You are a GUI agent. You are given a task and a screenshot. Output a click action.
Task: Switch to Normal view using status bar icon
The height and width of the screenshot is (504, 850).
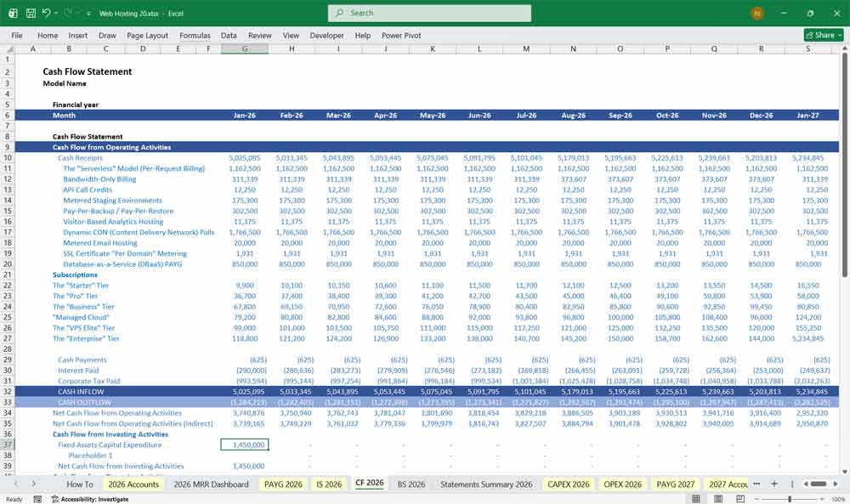pos(697,498)
